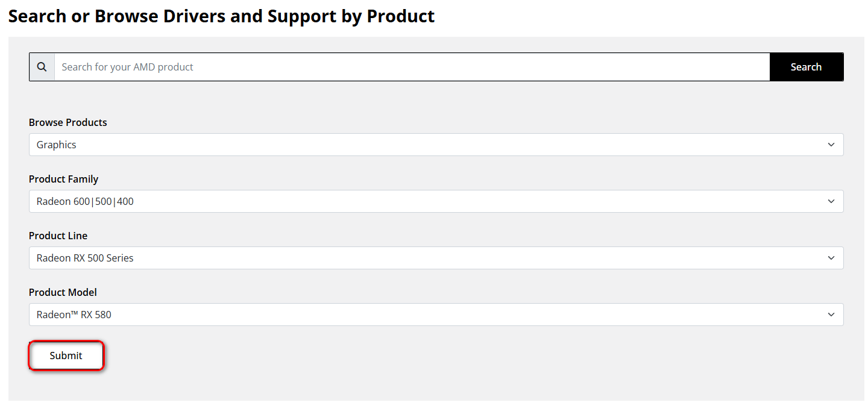Open the Browse Products dropdown

pos(436,145)
